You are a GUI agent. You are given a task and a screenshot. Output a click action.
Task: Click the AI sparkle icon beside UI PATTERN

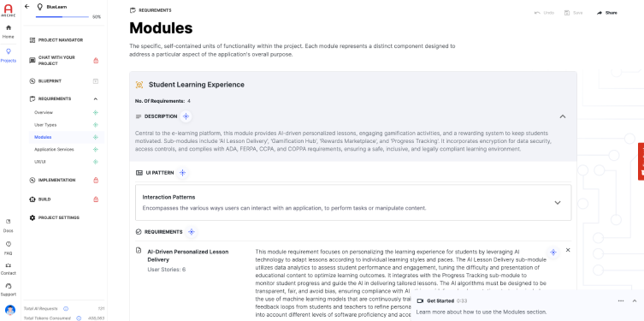pyautogui.click(x=183, y=173)
